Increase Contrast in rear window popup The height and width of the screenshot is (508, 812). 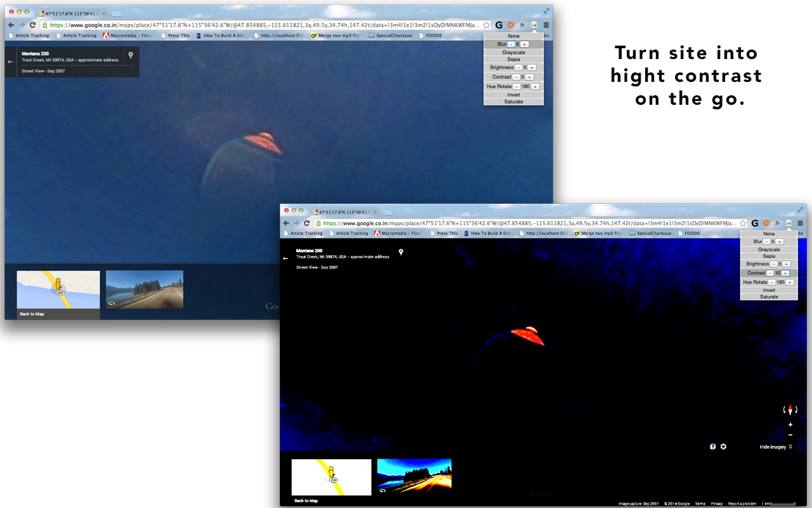click(529, 77)
